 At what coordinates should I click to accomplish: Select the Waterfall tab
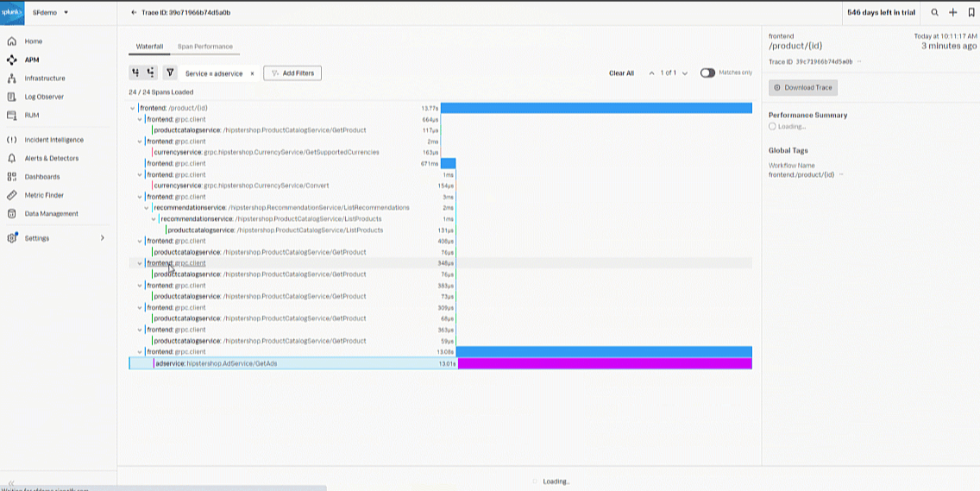(149, 47)
